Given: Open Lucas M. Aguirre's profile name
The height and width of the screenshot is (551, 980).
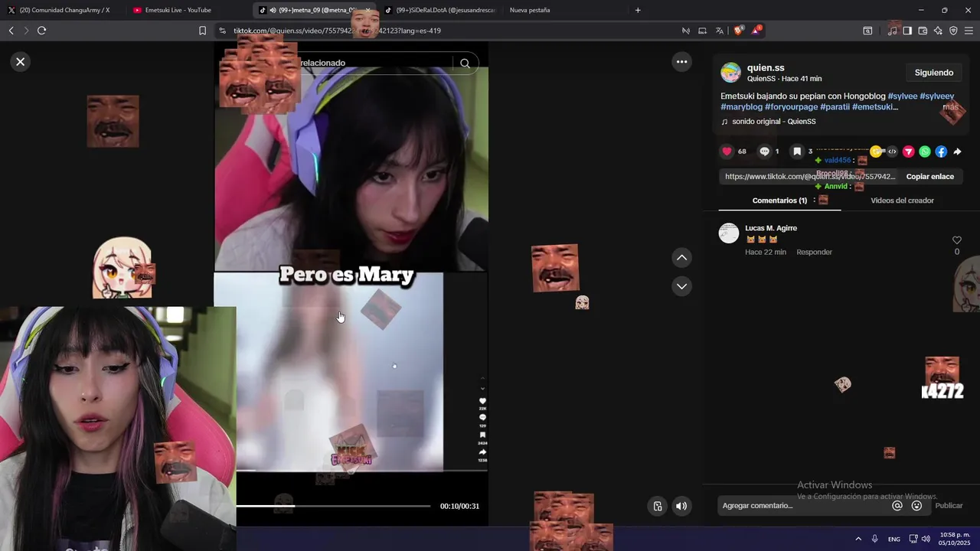Looking at the screenshot, I should (x=771, y=228).
